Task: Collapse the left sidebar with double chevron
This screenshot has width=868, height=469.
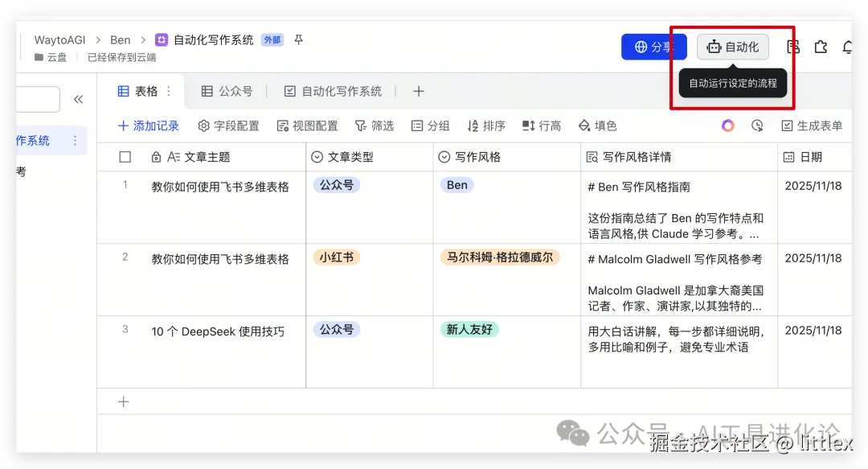Action: pyautogui.click(x=78, y=98)
